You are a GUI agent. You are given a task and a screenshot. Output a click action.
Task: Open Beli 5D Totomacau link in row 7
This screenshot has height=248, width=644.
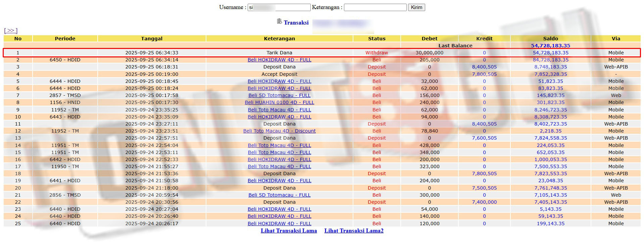pyautogui.click(x=279, y=95)
